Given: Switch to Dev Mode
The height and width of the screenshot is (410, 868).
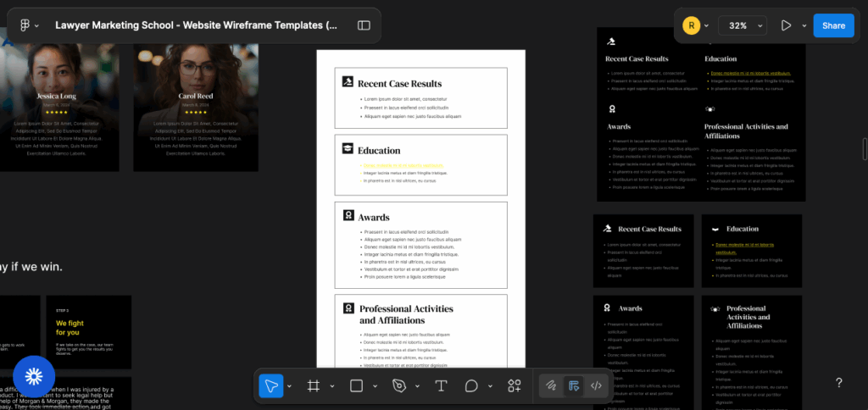Looking at the screenshot, I should click(597, 386).
